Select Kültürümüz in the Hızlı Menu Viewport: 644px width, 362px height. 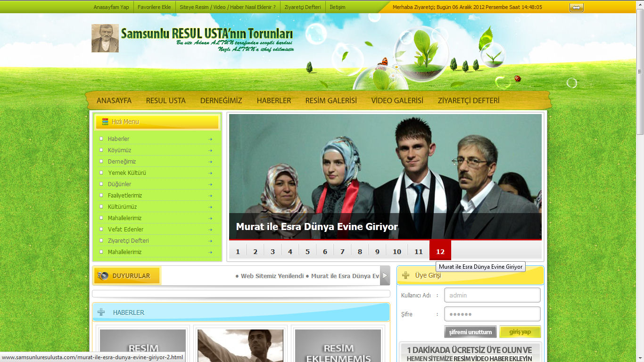(122, 207)
